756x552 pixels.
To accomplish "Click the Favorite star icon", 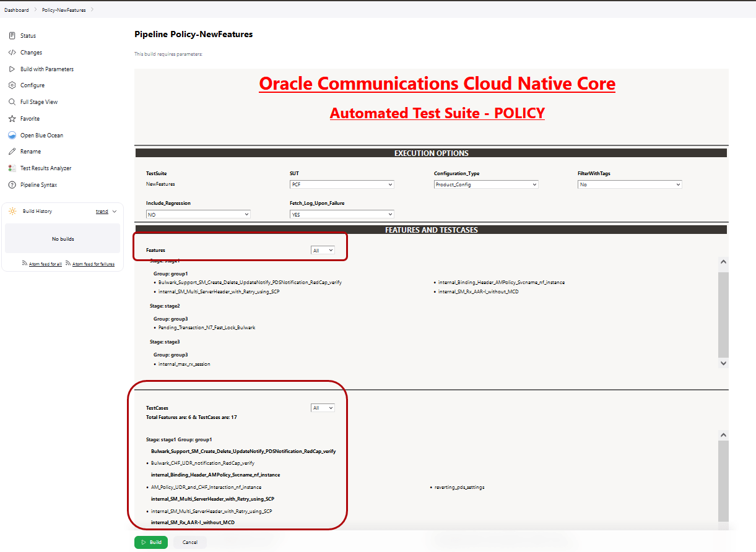I will (x=12, y=118).
